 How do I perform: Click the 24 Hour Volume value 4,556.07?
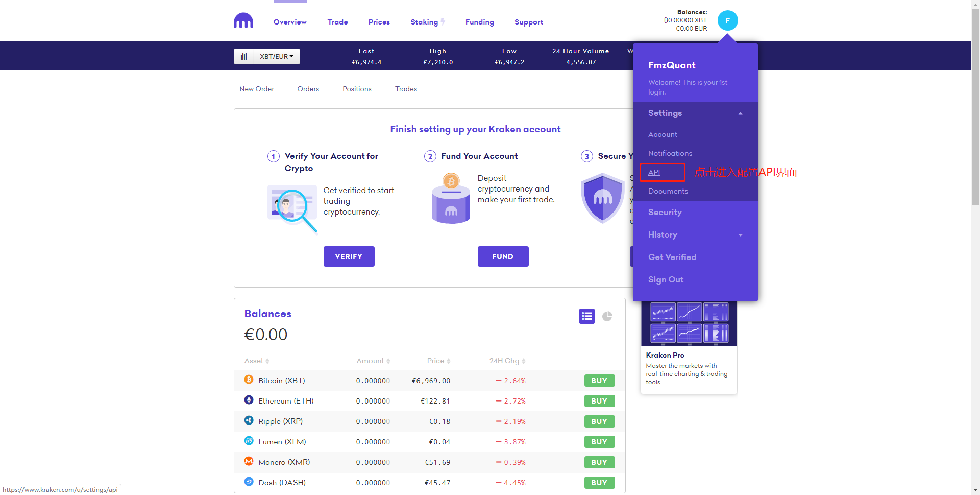581,62
